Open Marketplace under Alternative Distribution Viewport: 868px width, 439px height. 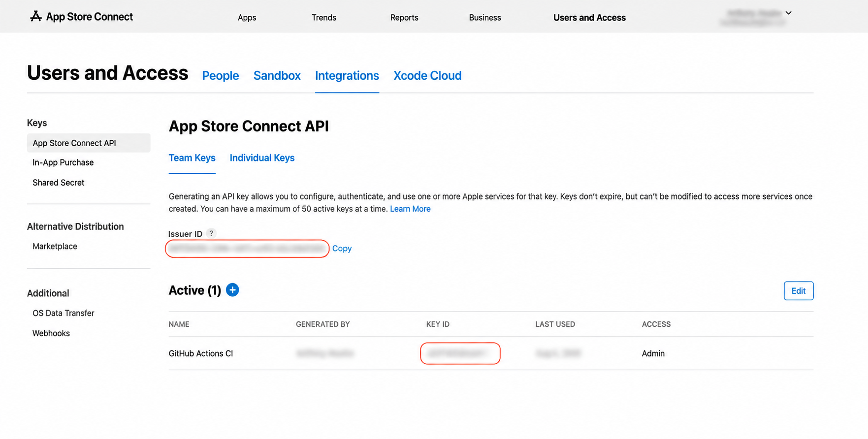55,246
